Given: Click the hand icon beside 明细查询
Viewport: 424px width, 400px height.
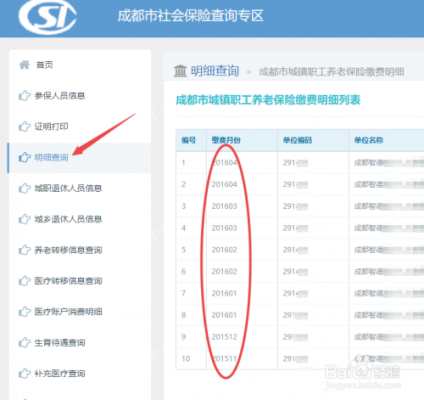Looking at the screenshot, I should [x=24, y=157].
